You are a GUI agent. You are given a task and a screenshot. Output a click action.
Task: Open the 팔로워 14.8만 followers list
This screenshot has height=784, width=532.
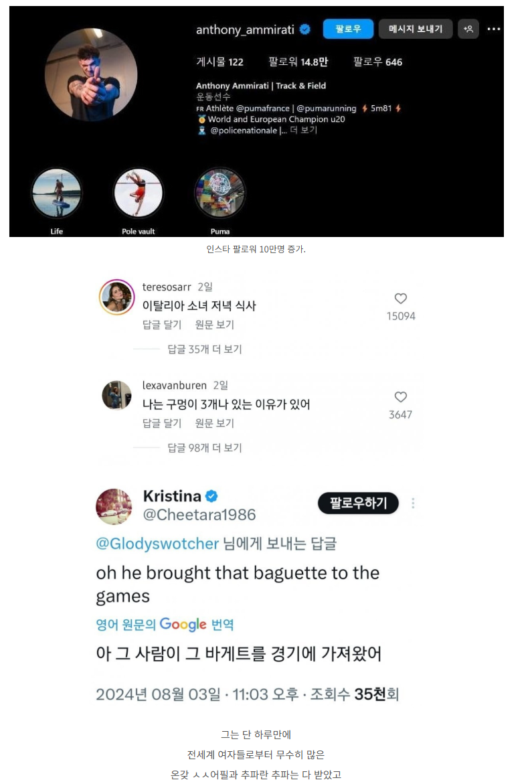click(298, 62)
